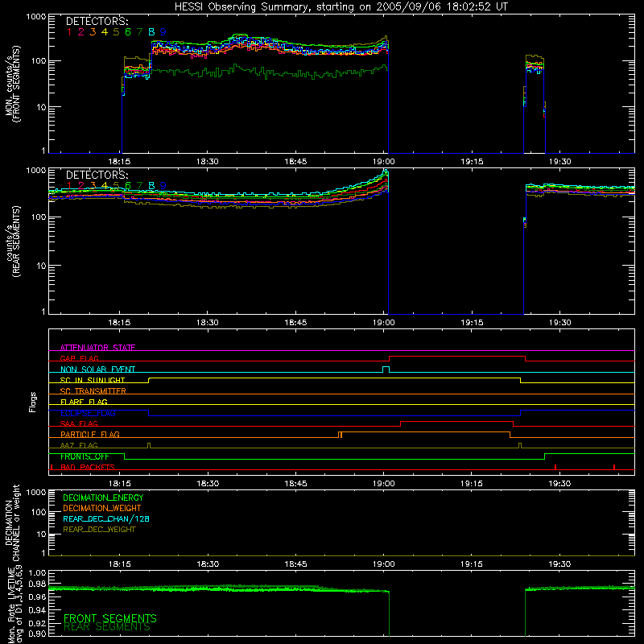Click the dim olive AAZ_FLAG label
Image resolution: width=644 pixels, height=644 pixels.
(79, 445)
